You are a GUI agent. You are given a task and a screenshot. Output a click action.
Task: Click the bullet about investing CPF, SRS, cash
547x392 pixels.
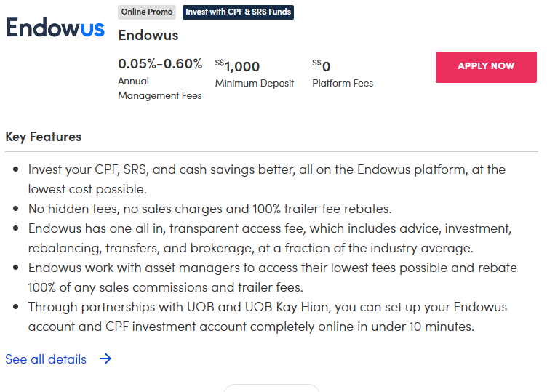pos(266,179)
